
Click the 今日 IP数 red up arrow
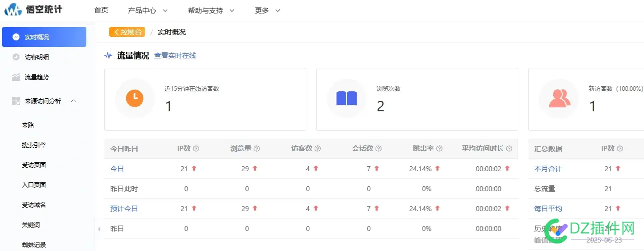194,169
